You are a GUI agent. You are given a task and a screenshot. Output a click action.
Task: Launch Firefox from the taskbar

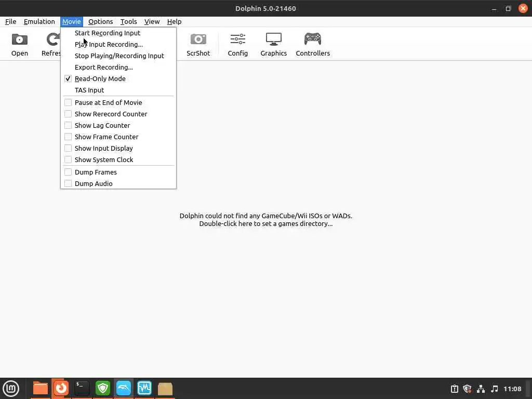pyautogui.click(x=61, y=389)
